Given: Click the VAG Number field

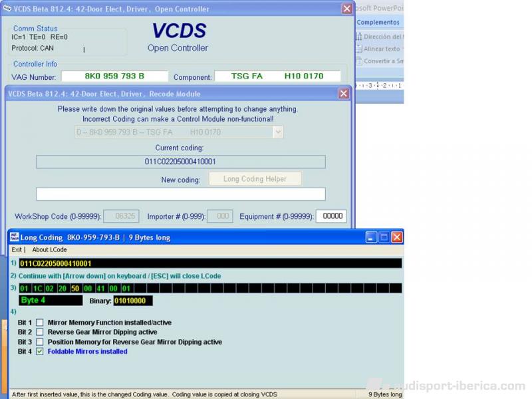Looking at the screenshot, I should click(x=114, y=76).
